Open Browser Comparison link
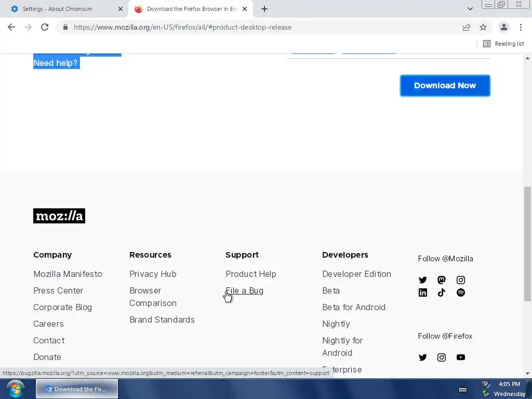This screenshot has height=399, width=532. pyautogui.click(x=153, y=297)
